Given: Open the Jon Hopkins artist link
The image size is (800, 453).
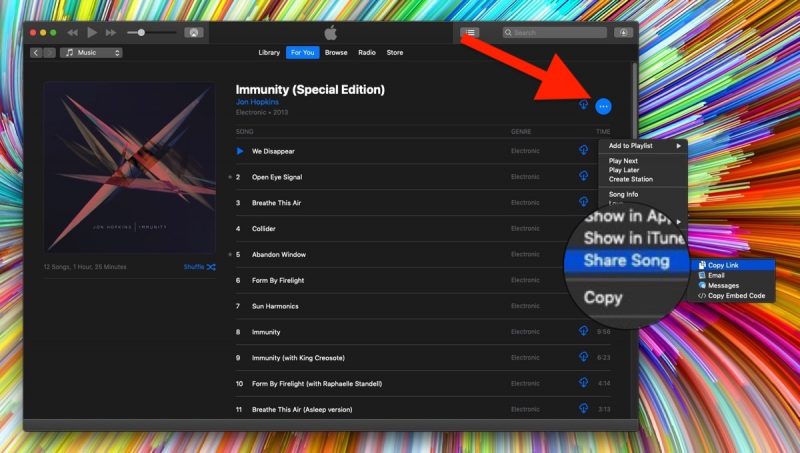Looking at the screenshot, I should coord(257,104).
